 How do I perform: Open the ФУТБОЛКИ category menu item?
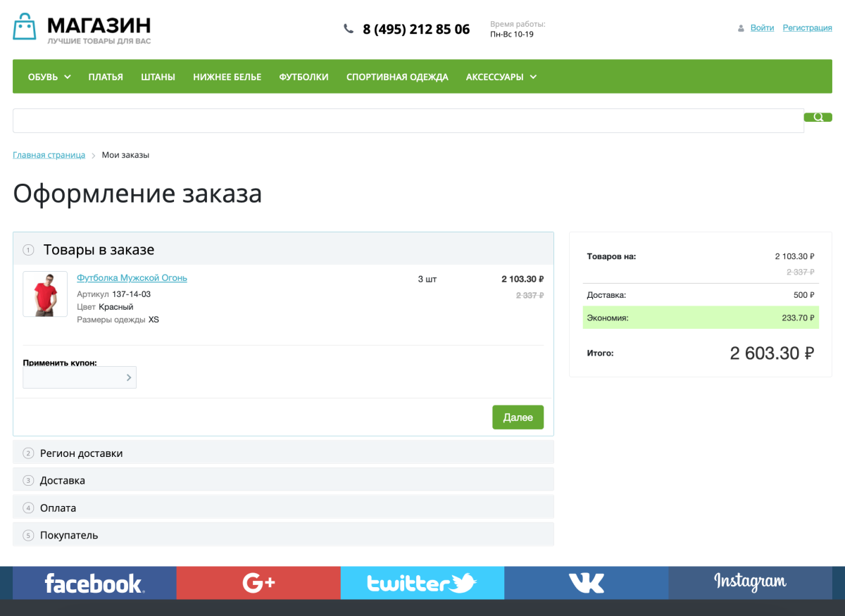coord(303,77)
